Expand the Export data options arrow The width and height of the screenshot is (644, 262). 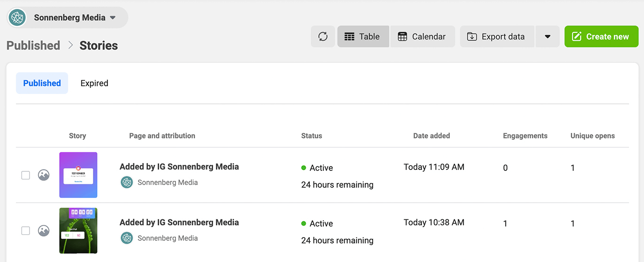tap(547, 37)
